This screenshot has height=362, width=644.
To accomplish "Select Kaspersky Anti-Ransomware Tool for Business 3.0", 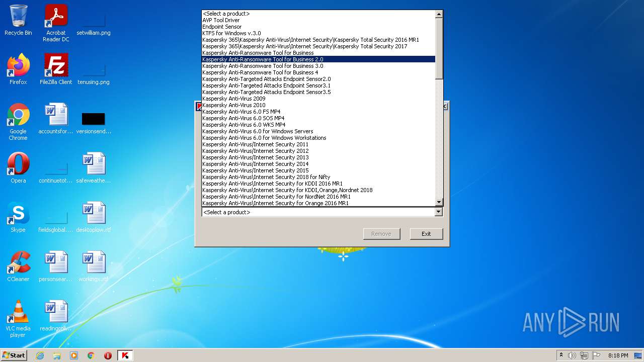I will [x=318, y=66].
